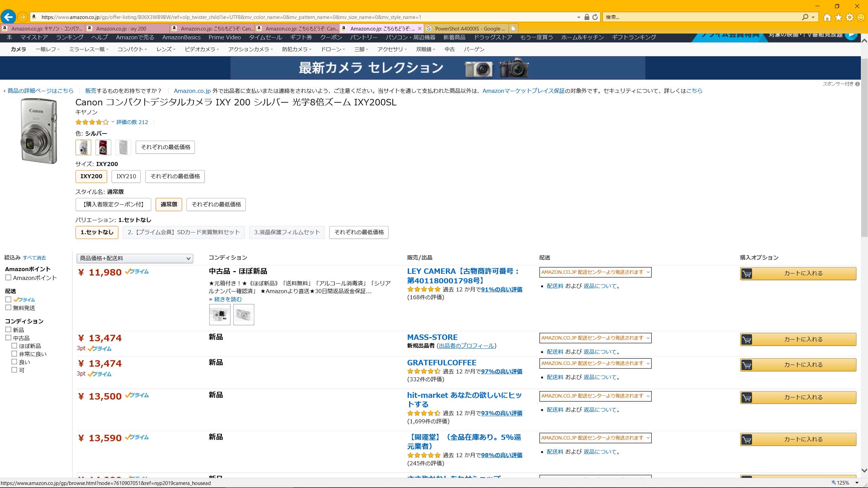The image size is (868, 488).
Task: Refresh the page with the reload icon
Action: 595,17
